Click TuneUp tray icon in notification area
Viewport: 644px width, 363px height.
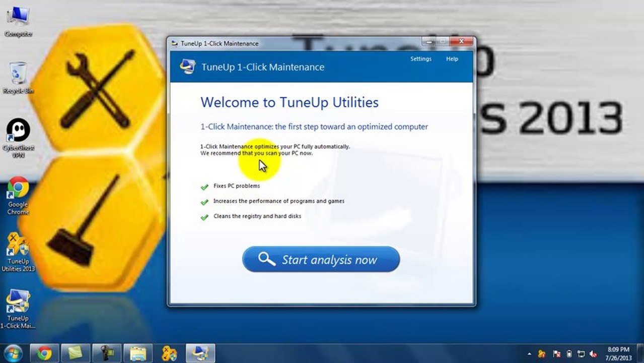pos(542,354)
